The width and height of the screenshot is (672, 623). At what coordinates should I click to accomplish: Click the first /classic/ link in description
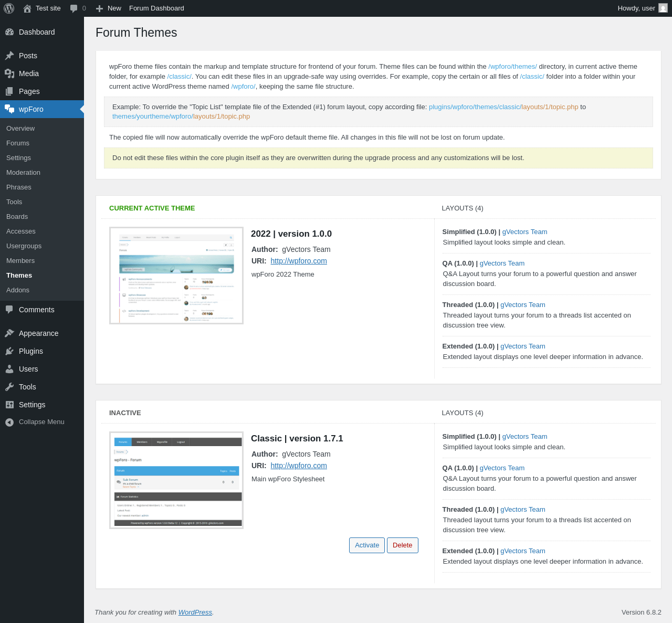[180, 77]
